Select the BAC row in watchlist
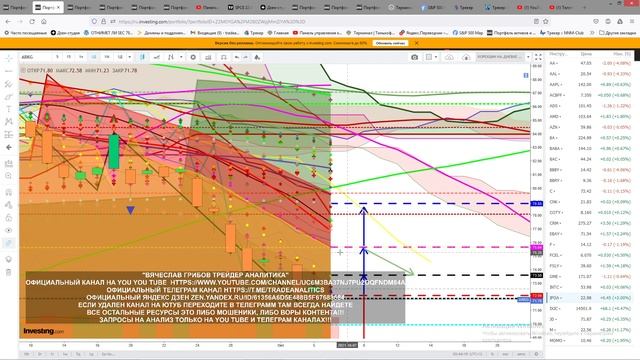 [590, 159]
